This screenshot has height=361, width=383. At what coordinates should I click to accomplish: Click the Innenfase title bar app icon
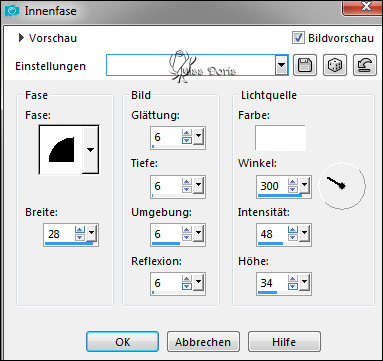coord(12,11)
